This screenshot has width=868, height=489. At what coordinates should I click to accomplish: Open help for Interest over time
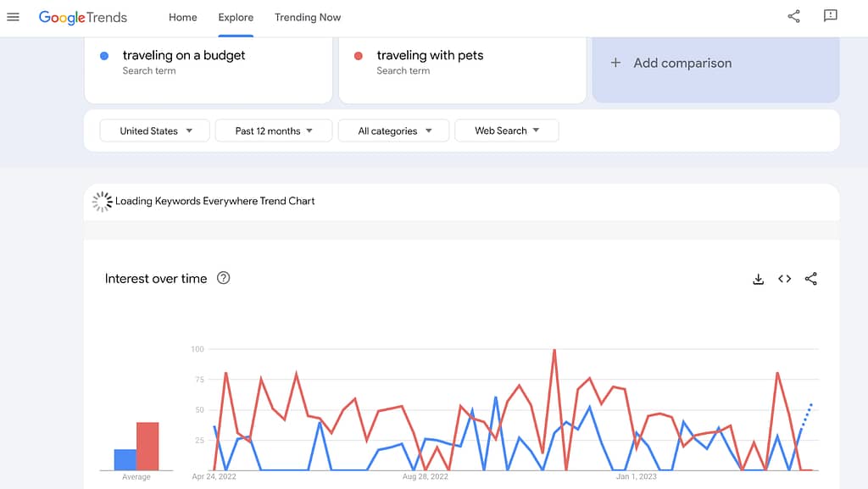pyautogui.click(x=223, y=278)
